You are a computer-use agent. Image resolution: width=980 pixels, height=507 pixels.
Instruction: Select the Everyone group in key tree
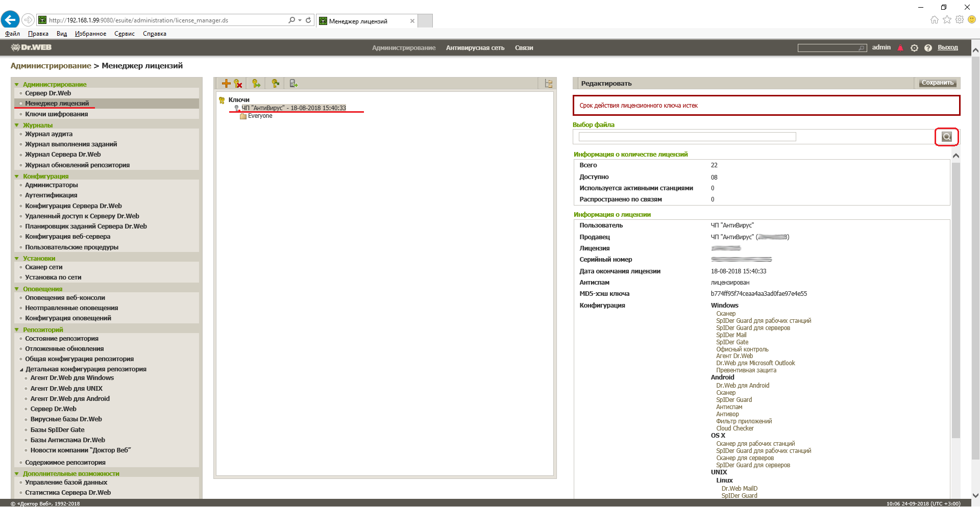tap(260, 116)
